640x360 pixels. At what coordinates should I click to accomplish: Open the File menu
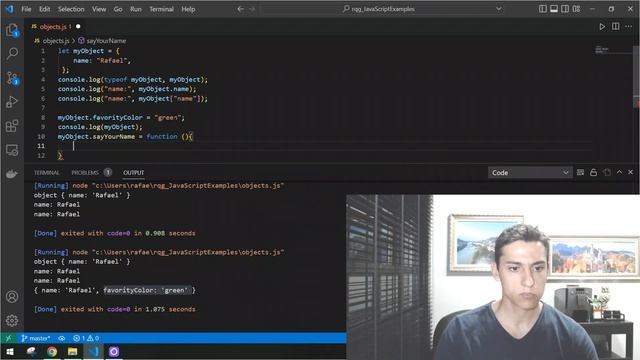26,9
